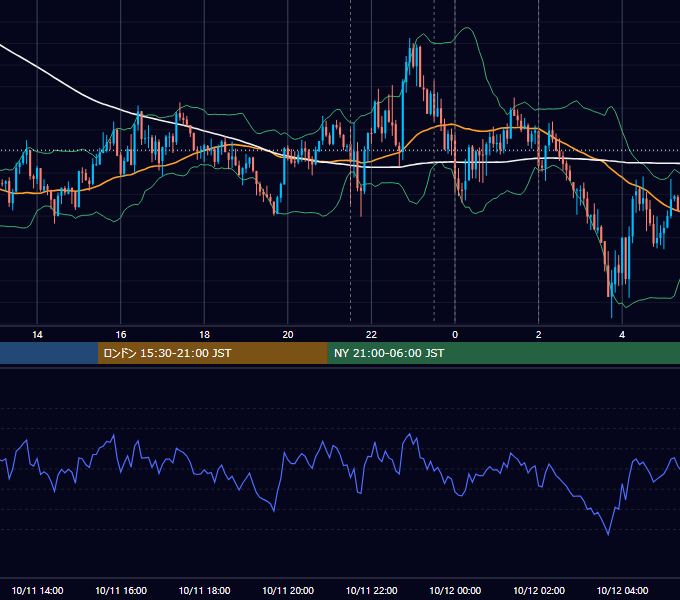Click the hour label 20 on the axis

[x=288, y=335]
